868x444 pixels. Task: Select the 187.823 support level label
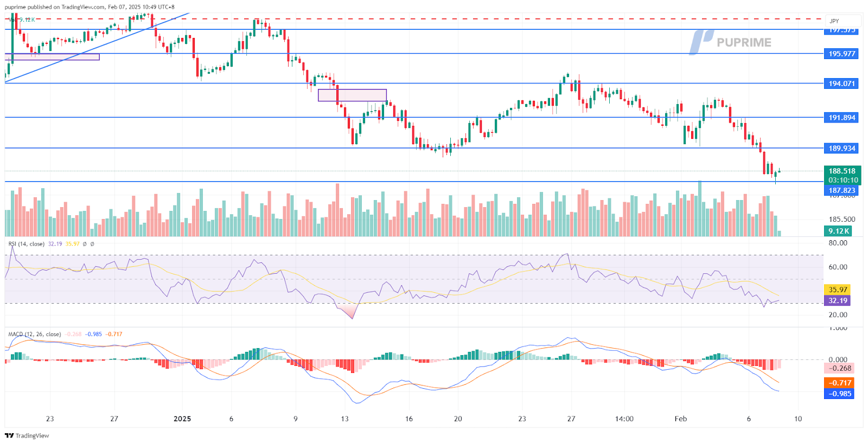point(841,191)
